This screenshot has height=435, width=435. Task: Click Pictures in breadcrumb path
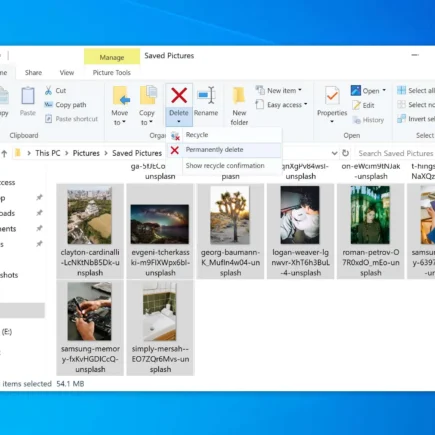click(86, 153)
